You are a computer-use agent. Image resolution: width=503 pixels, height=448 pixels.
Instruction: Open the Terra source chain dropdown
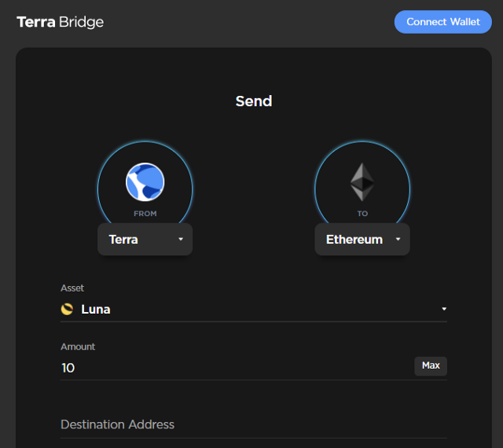[145, 239]
